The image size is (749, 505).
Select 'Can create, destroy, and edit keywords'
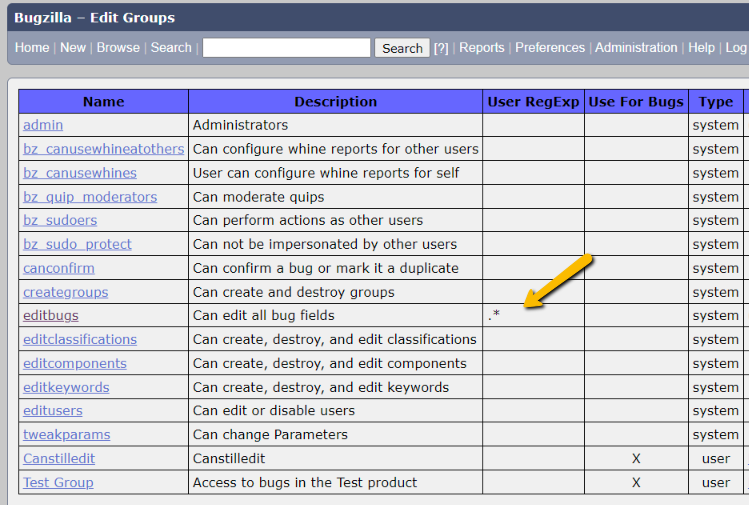[321, 387]
